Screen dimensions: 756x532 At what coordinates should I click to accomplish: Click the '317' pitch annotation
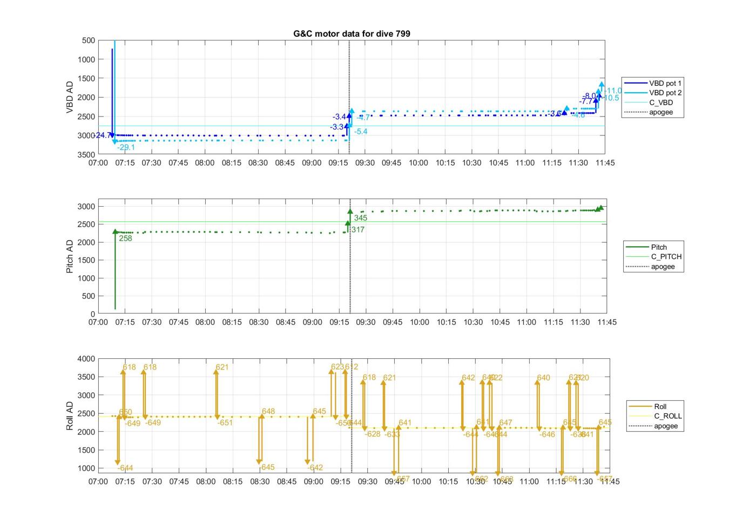click(357, 229)
